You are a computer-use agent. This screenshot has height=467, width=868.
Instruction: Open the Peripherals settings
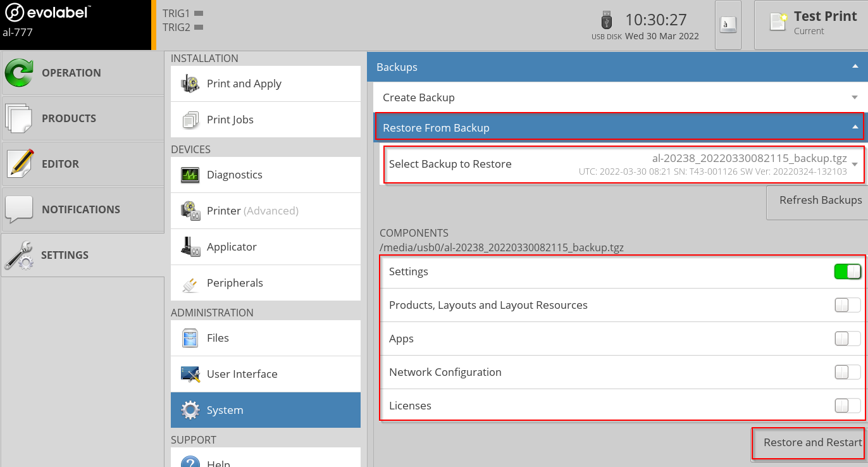click(x=266, y=283)
